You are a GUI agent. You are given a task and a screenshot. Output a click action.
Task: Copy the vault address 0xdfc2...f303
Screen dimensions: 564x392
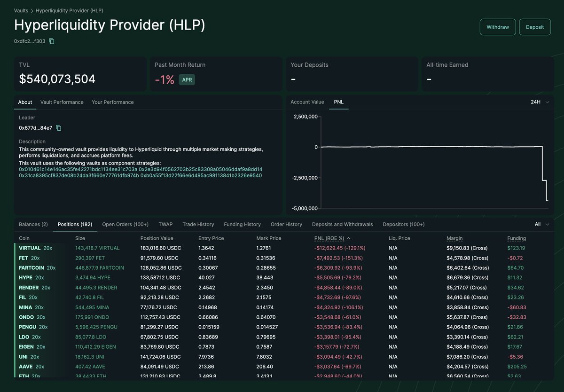(52, 41)
